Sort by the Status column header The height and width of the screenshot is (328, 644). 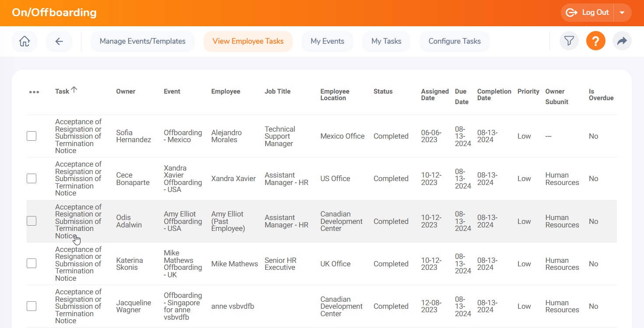click(383, 91)
